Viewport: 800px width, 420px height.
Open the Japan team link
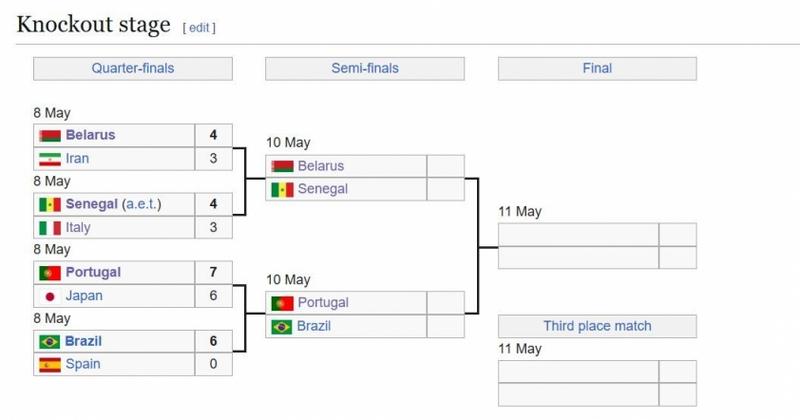84,296
